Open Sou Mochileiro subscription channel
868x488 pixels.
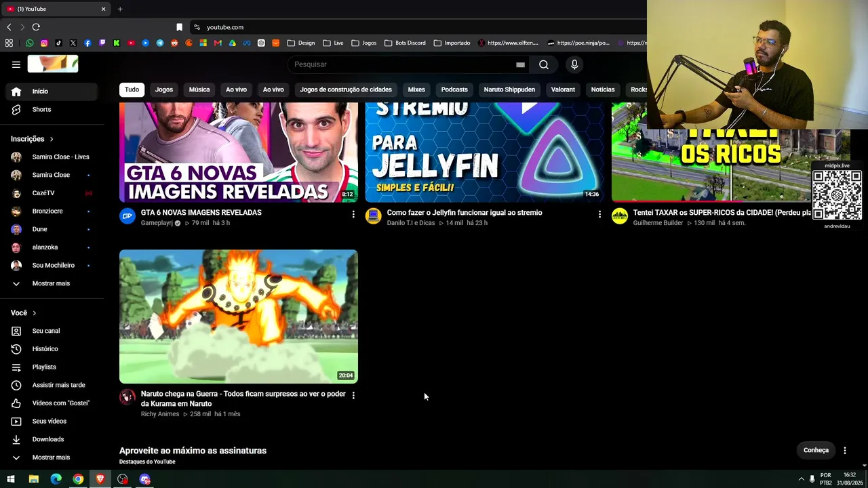coord(52,266)
